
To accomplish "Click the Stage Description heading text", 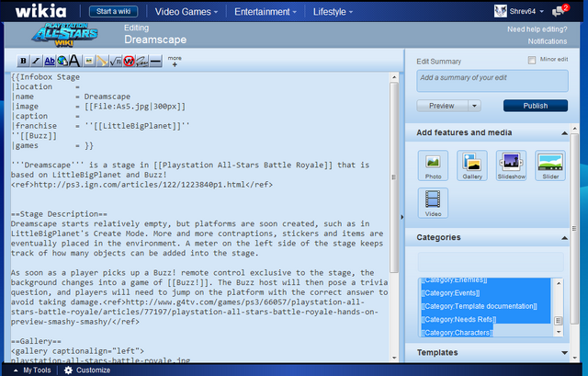I will coord(59,214).
